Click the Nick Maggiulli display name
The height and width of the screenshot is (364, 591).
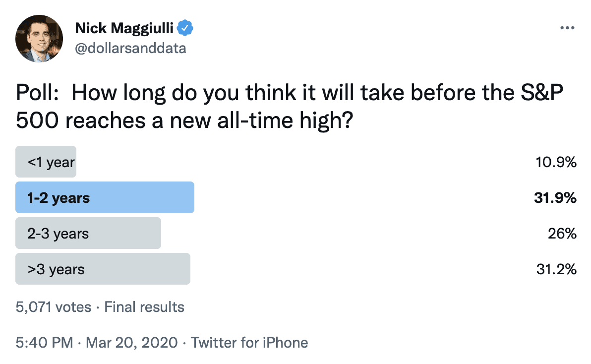coord(124,28)
